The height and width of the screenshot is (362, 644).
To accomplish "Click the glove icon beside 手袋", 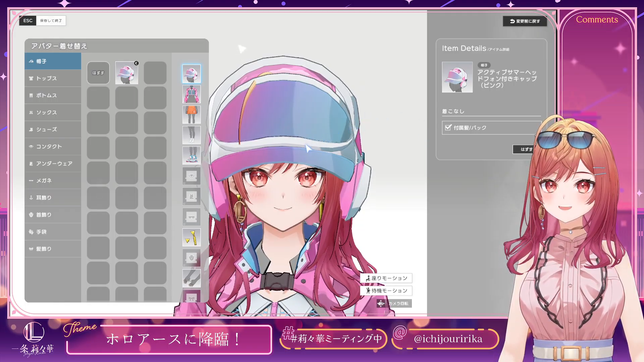I will pos(31,232).
